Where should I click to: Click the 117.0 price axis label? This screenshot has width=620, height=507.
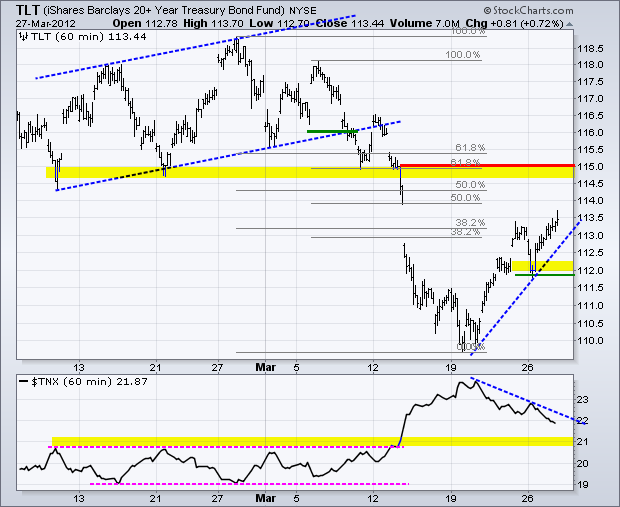[590, 98]
